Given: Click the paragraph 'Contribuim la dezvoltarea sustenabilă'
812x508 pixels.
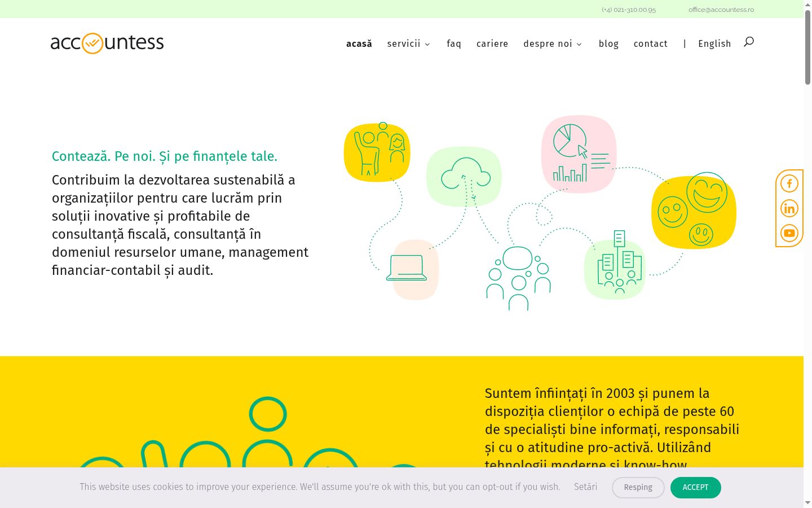Looking at the screenshot, I should click(180, 225).
